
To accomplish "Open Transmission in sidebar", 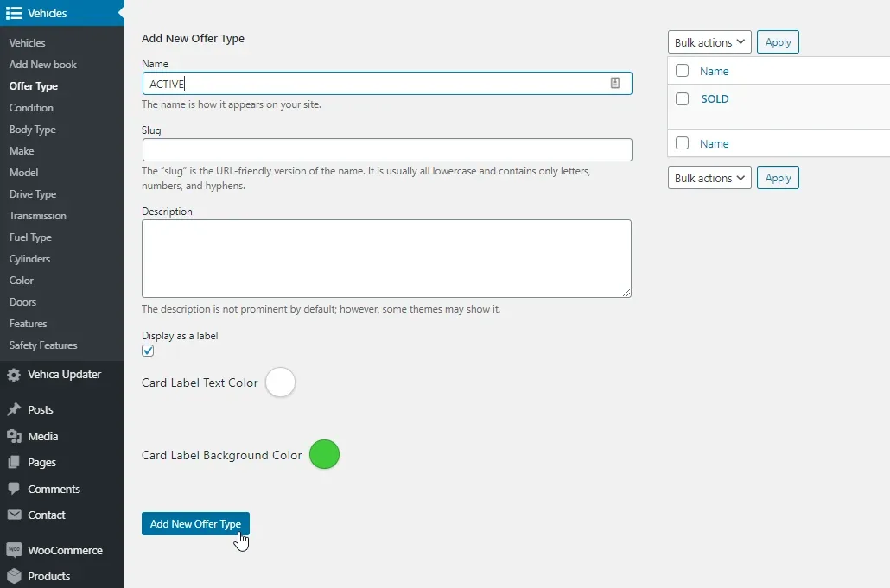I will [37, 216].
